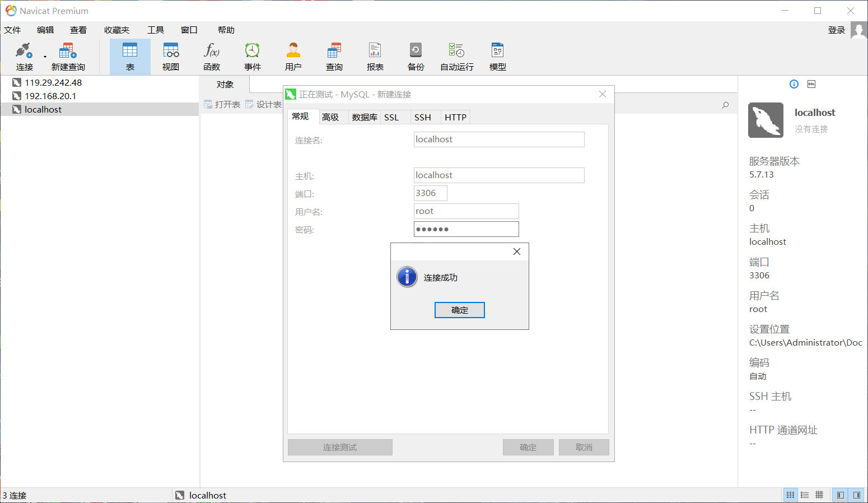Open the 查看 menu
This screenshot has width=868, height=503.
coord(78,30)
